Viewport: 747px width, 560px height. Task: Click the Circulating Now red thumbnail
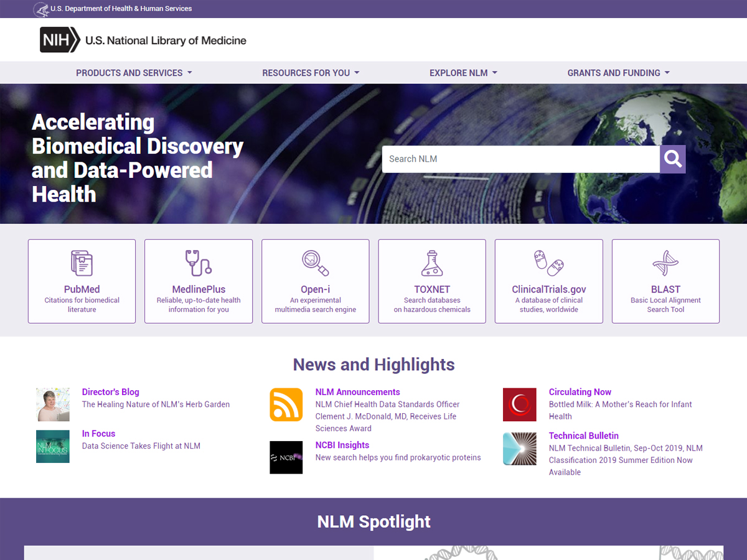519,404
